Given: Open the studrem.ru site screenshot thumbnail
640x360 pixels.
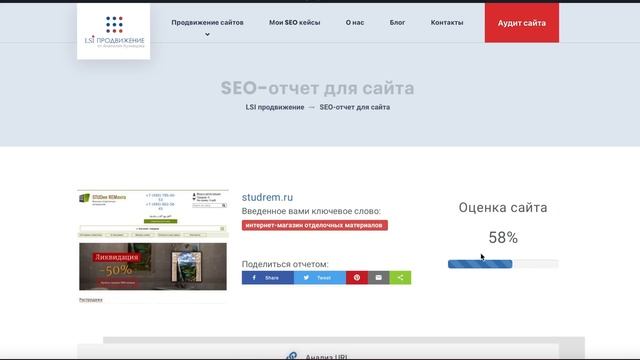Looking at the screenshot, I should (x=153, y=246).
